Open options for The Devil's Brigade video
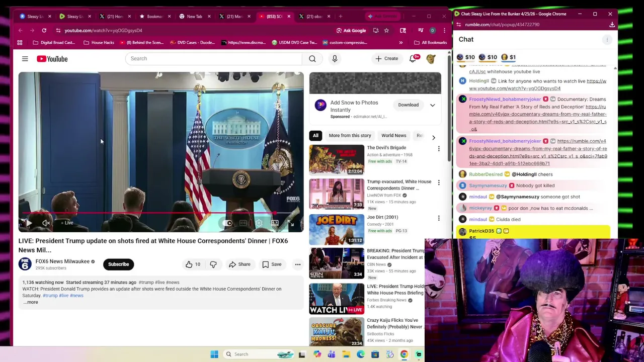 click(439, 149)
